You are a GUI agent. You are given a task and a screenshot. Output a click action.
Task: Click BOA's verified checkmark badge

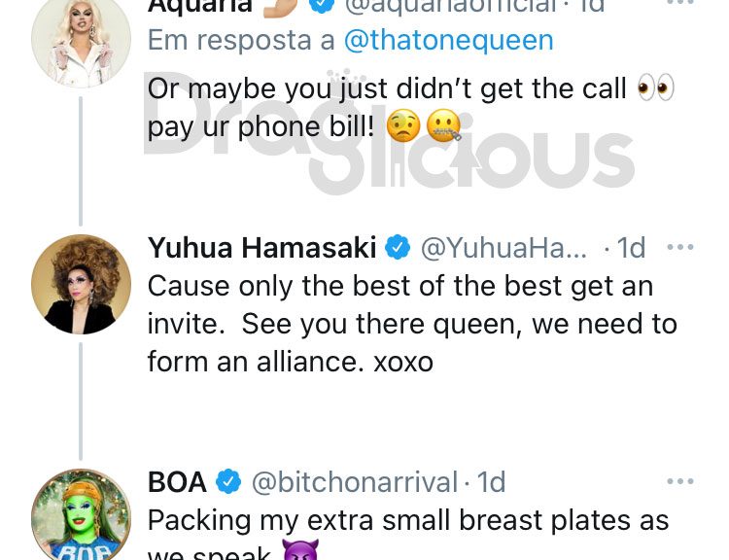pyautogui.click(x=228, y=481)
